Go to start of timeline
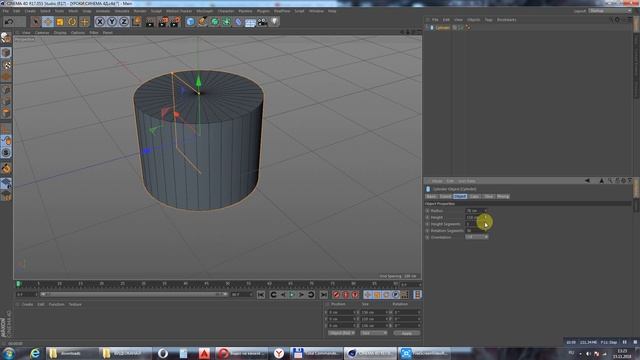 tap(261, 295)
